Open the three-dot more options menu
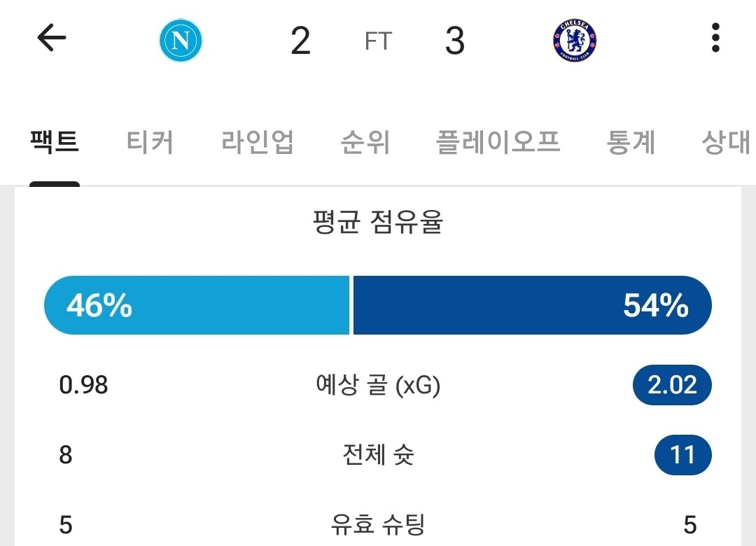The image size is (756, 546). 715,38
